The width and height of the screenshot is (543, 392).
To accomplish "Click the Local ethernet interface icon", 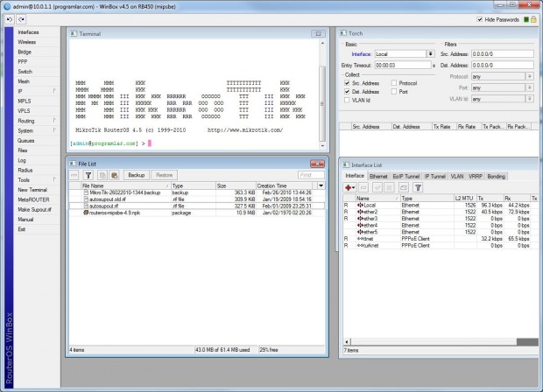I will coord(360,205).
